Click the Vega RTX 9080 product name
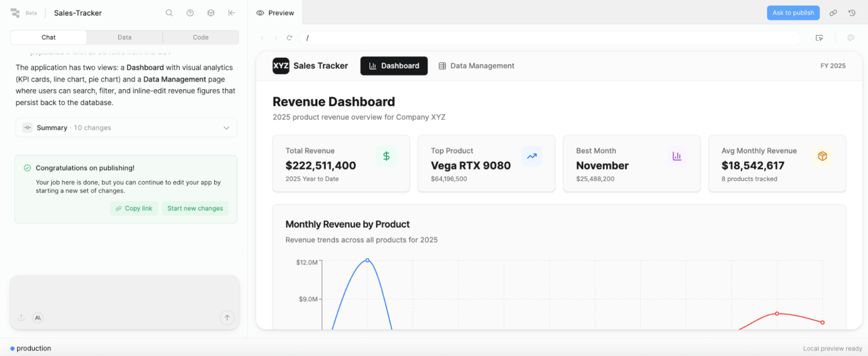This screenshot has height=356, width=868. tap(471, 165)
